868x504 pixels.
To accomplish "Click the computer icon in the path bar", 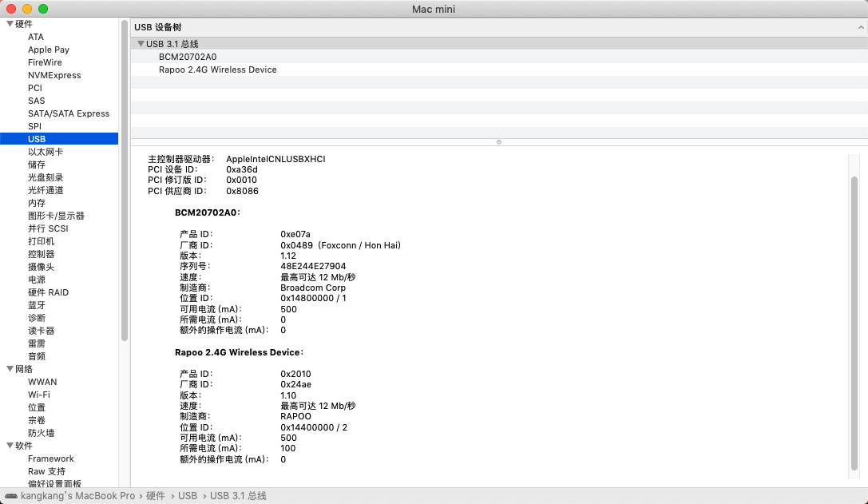I will point(10,496).
